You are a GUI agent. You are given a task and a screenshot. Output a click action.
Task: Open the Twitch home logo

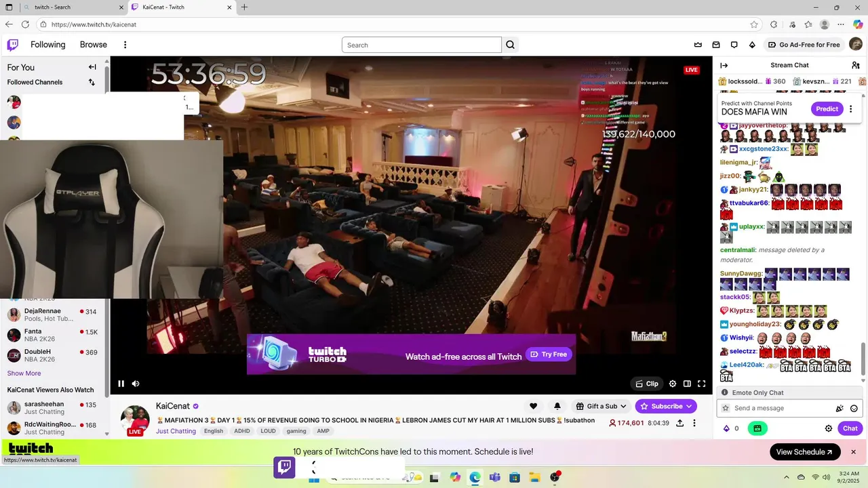[x=13, y=45]
